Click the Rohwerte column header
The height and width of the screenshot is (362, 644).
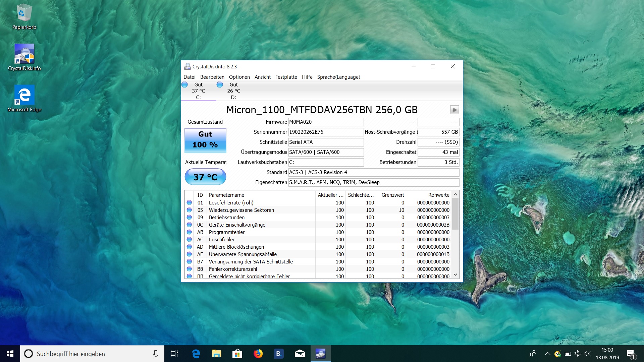(x=438, y=195)
